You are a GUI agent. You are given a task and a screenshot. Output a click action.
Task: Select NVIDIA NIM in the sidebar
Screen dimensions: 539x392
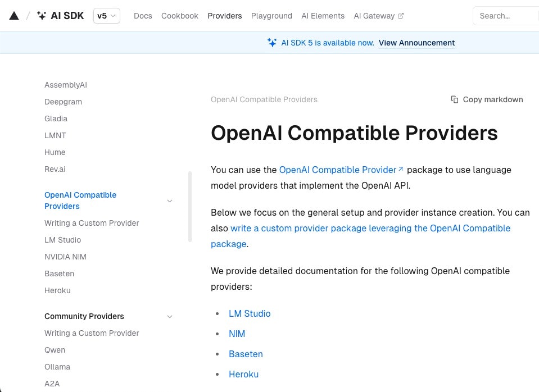65,257
